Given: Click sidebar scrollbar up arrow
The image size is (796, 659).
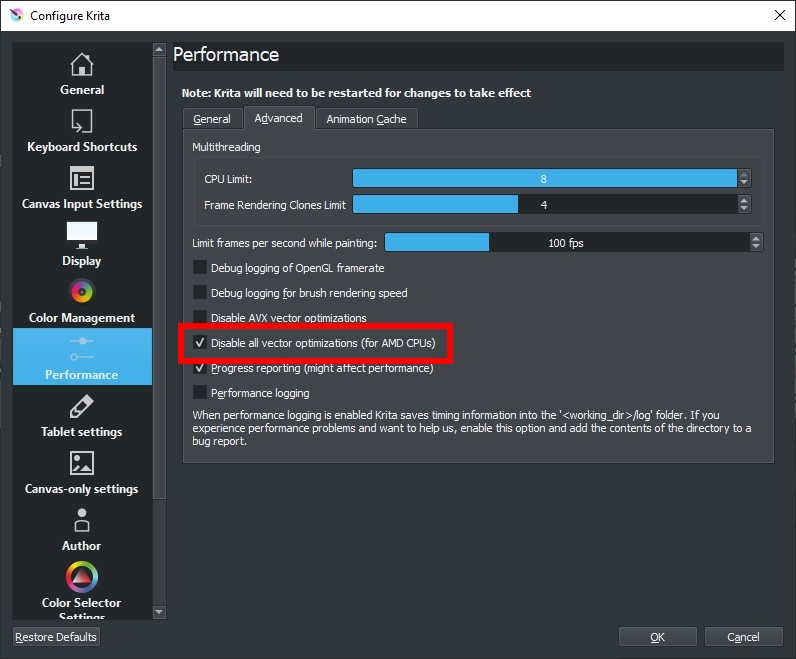Looking at the screenshot, I should pos(159,50).
